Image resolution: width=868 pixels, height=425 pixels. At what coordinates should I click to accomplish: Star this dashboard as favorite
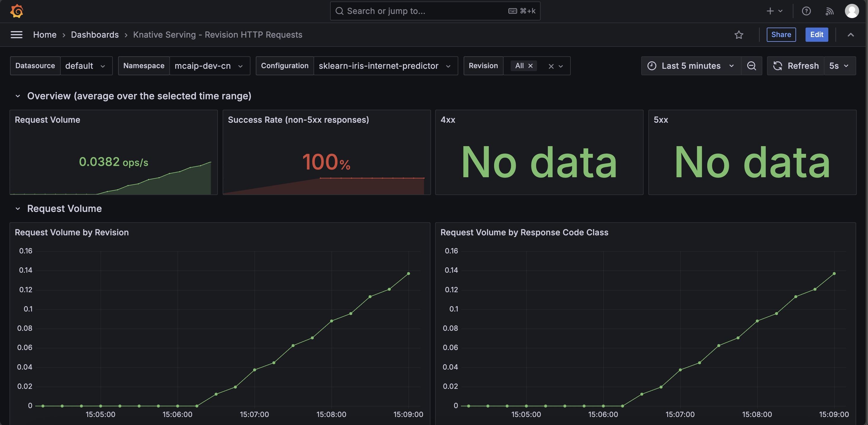[x=739, y=35]
